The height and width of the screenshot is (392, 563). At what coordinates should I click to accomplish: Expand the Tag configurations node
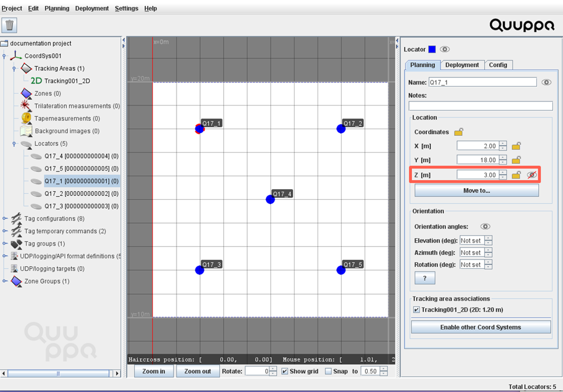click(4, 218)
